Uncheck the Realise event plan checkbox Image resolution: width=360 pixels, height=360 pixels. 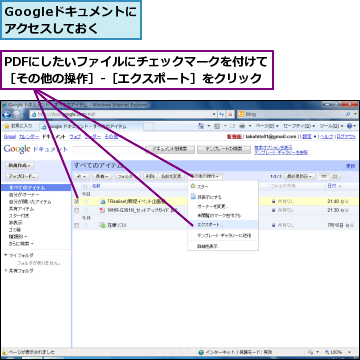click(77, 201)
